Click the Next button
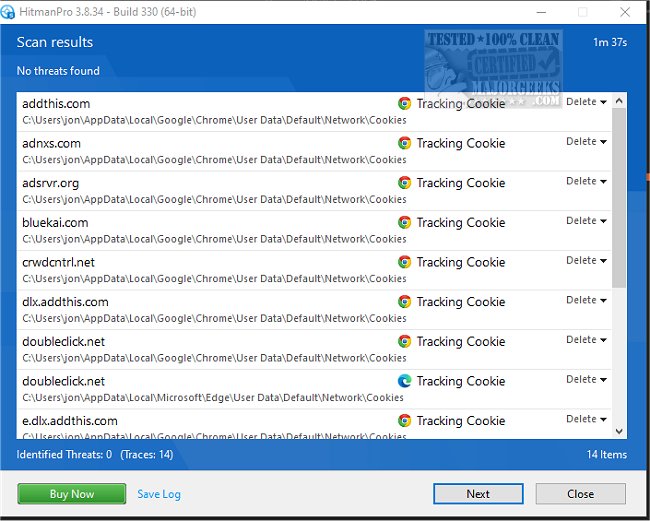The width and height of the screenshot is (650, 521). pos(478,494)
